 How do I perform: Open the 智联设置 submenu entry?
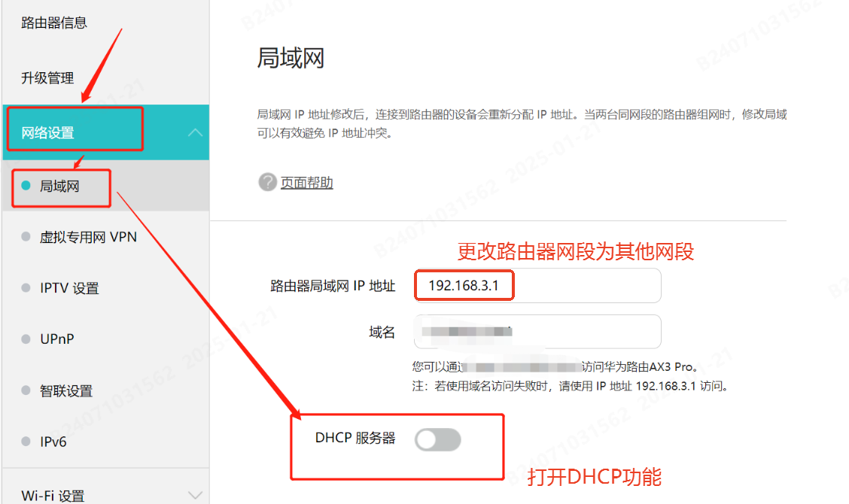[x=66, y=391]
